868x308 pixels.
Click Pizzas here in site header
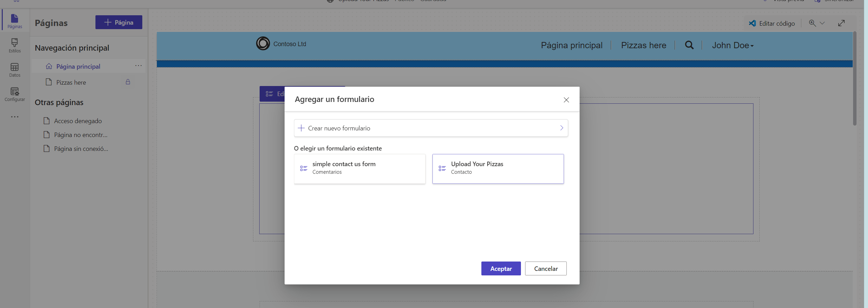[643, 45]
